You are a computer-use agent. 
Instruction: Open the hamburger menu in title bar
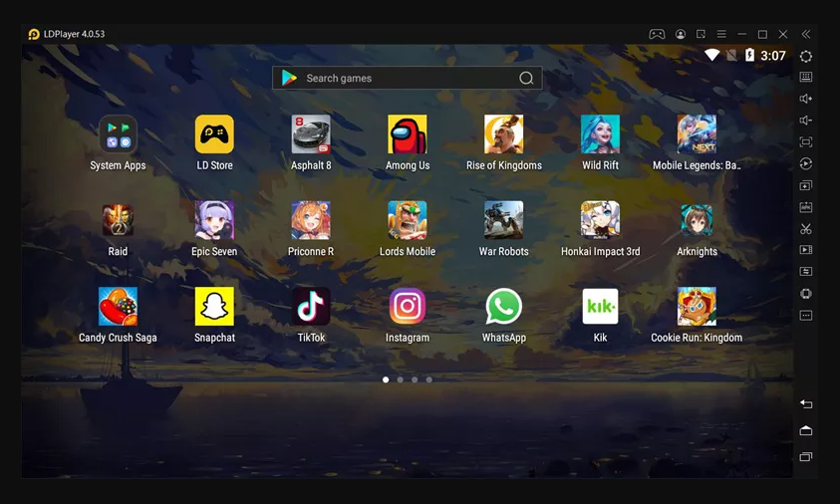click(721, 34)
